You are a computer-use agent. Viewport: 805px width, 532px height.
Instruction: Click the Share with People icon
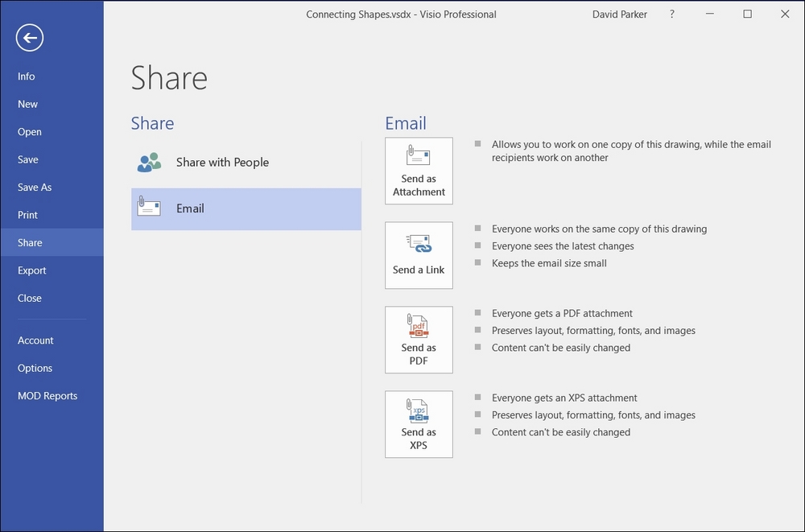[149, 163]
